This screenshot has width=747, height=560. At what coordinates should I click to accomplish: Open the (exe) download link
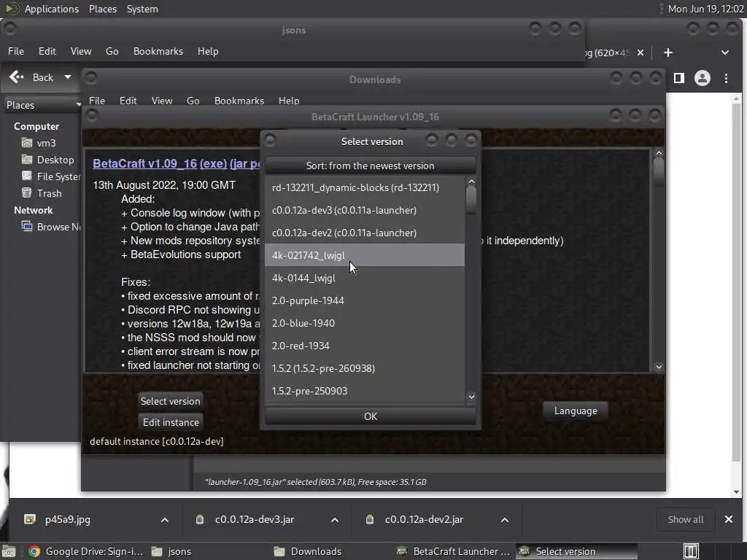pyautogui.click(x=213, y=163)
